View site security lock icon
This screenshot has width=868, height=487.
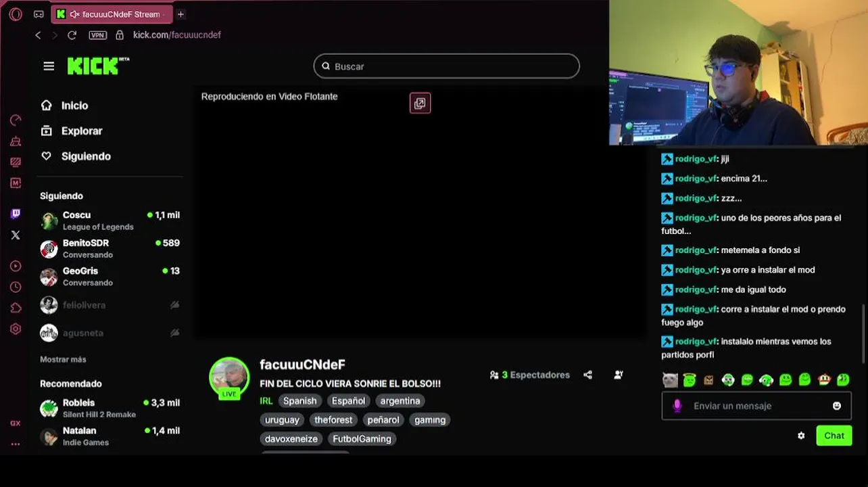(x=120, y=35)
